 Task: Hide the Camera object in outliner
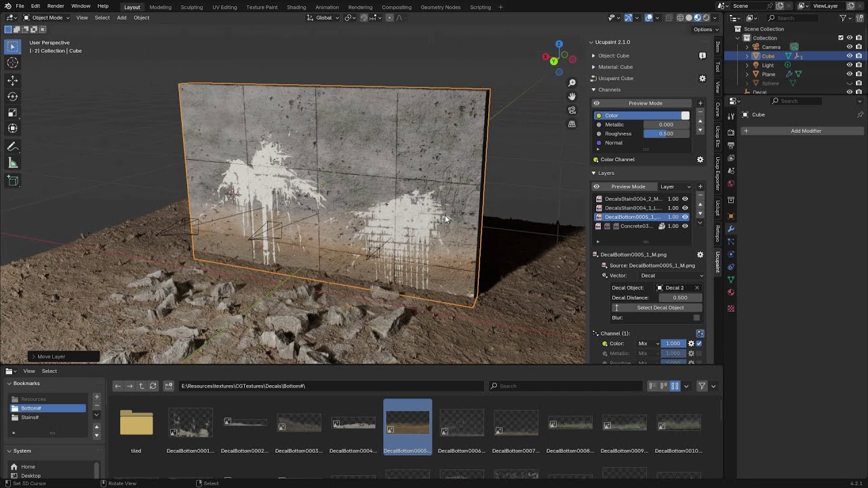850,47
